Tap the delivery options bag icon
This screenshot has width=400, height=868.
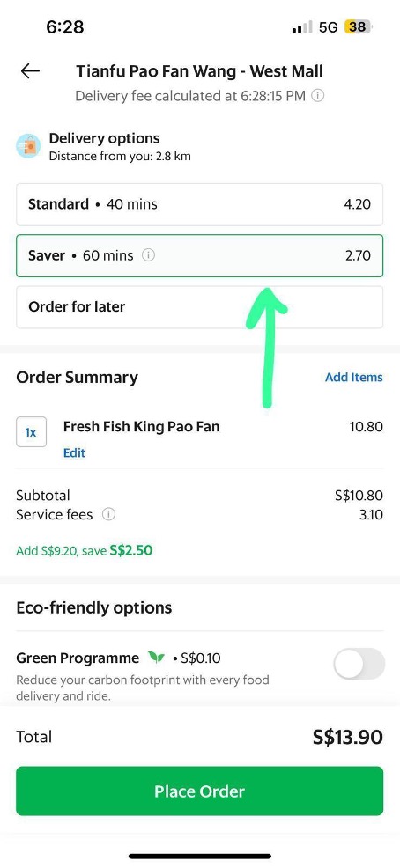[29, 146]
